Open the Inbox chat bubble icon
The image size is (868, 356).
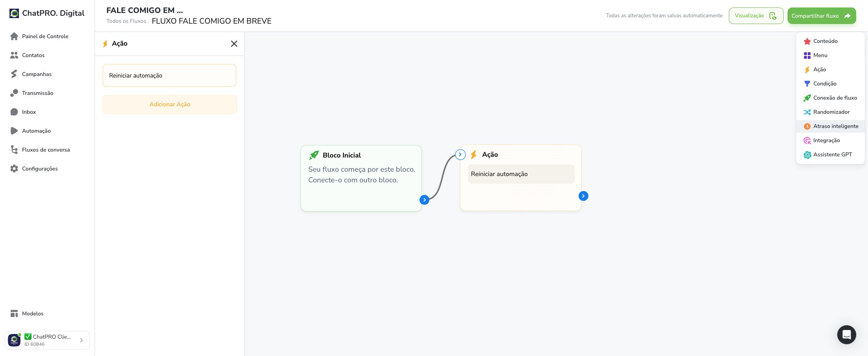pyautogui.click(x=14, y=112)
